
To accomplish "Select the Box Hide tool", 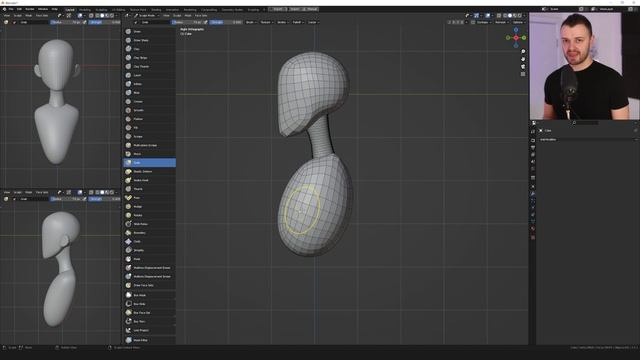I will 149,304.
